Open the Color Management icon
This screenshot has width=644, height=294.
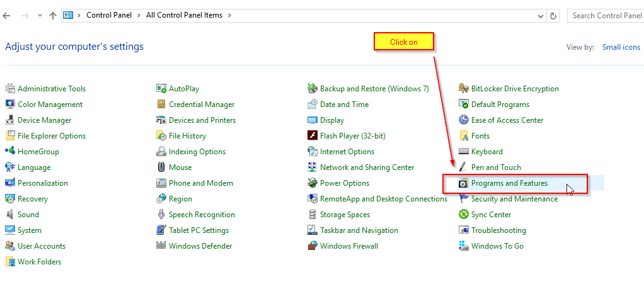pos(10,105)
